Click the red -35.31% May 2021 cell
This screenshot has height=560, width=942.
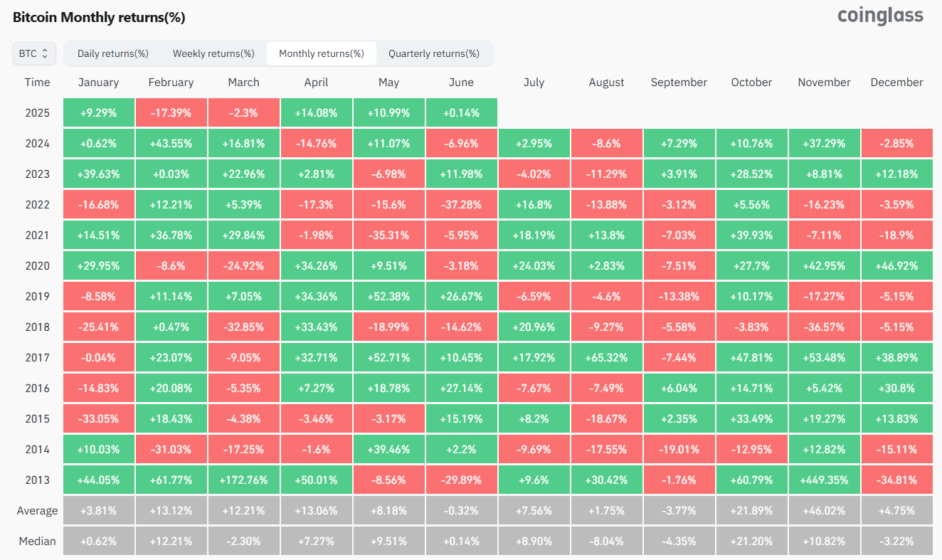point(388,236)
